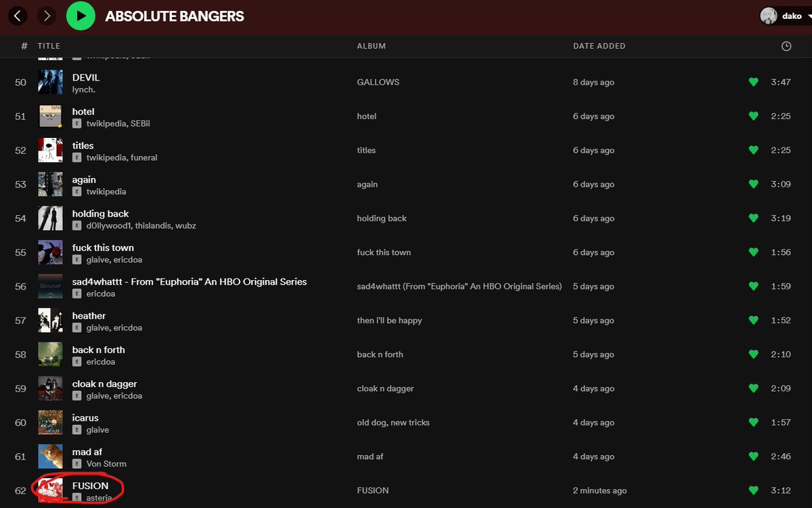Click the FUSION track album cover
Image resolution: width=812 pixels, height=508 pixels.
(50, 490)
